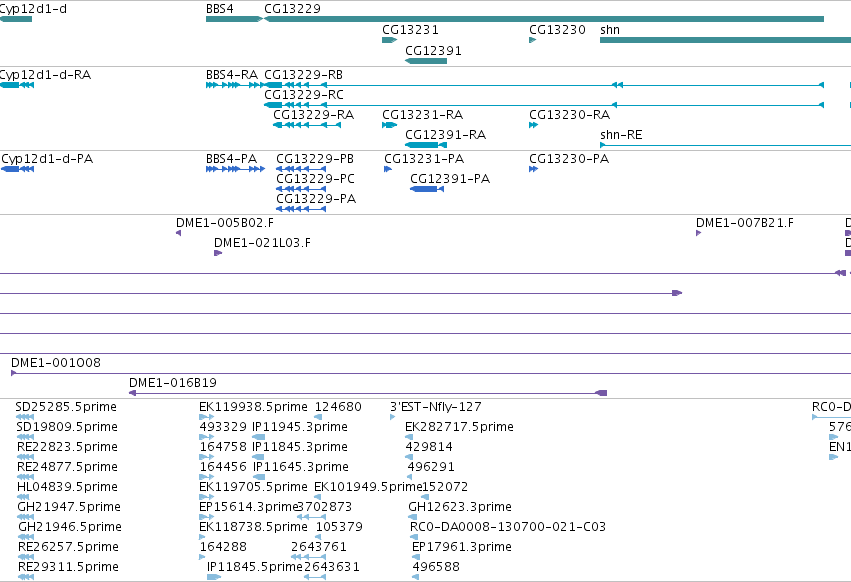Open protein CG13229-PA
This screenshot has width=851, height=582.
coord(301,209)
